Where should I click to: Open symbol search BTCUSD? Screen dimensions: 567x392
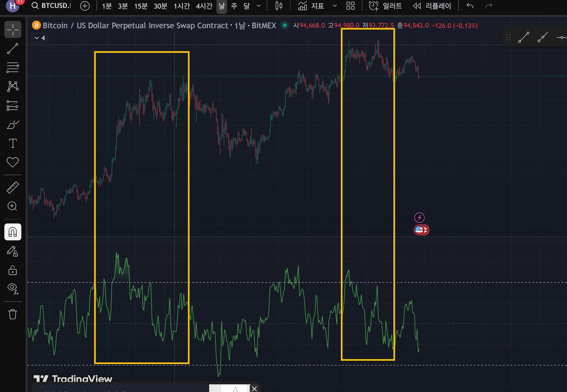[52, 6]
